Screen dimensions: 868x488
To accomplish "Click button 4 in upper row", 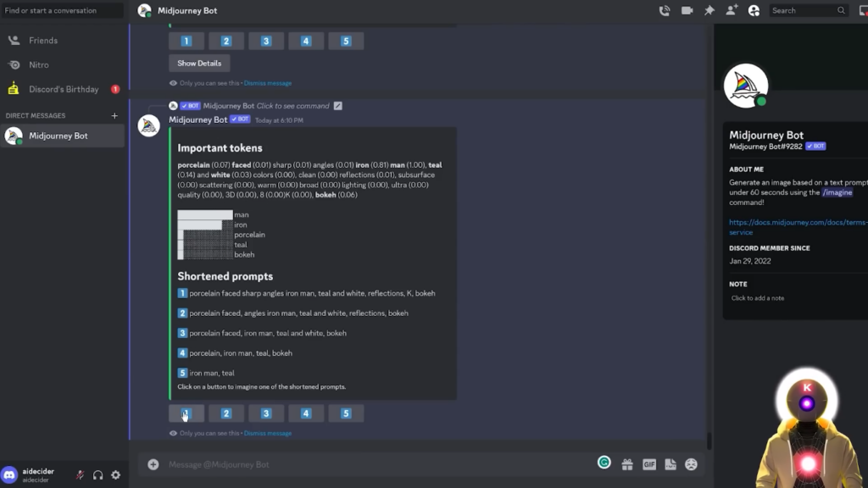I will click(x=306, y=41).
